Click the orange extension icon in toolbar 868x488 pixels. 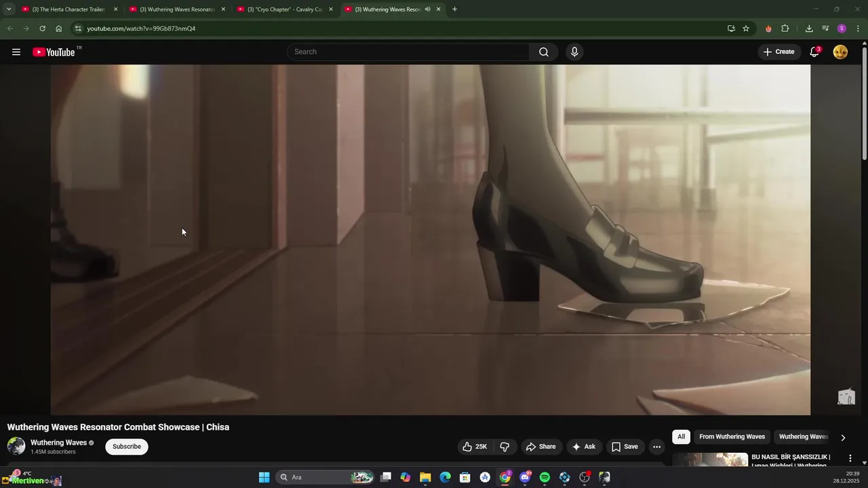tap(768, 28)
